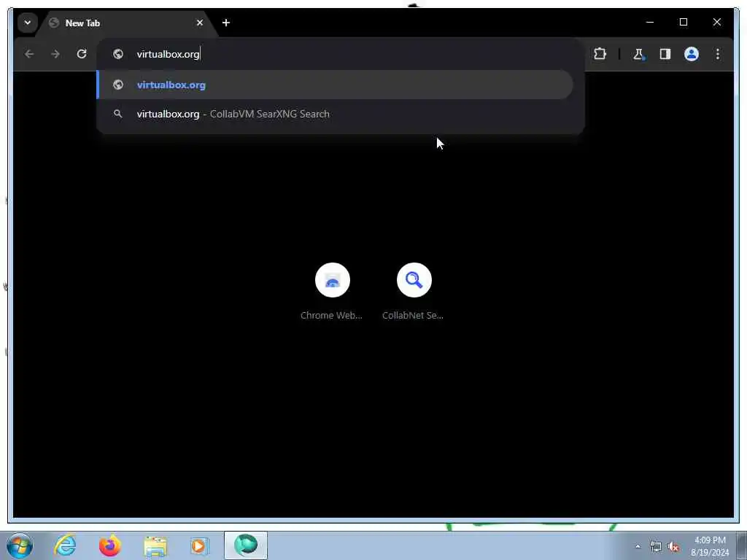Image resolution: width=747 pixels, height=560 pixels.
Task: Choose the CollabVM SearXNG Search suggestion
Action: coord(336,114)
